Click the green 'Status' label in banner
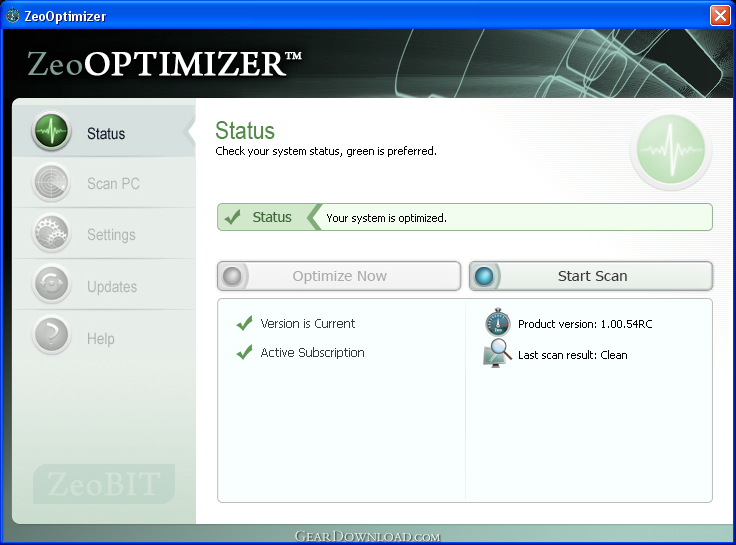The width and height of the screenshot is (736, 545). (272, 217)
